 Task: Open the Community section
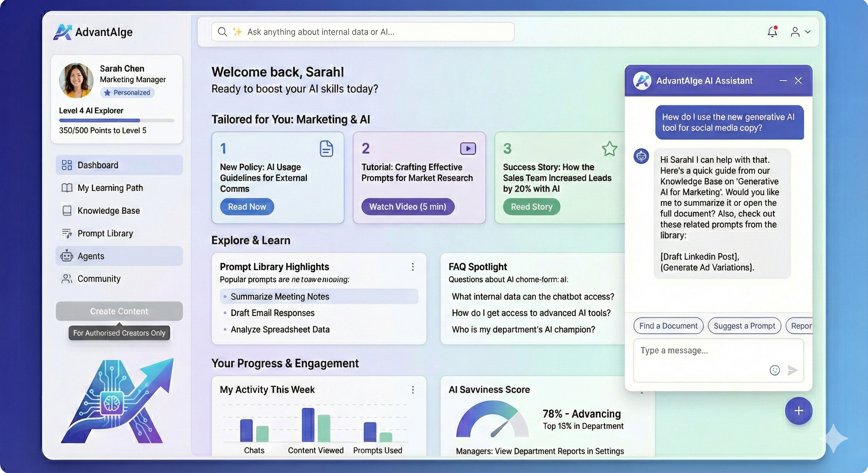(99, 279)
